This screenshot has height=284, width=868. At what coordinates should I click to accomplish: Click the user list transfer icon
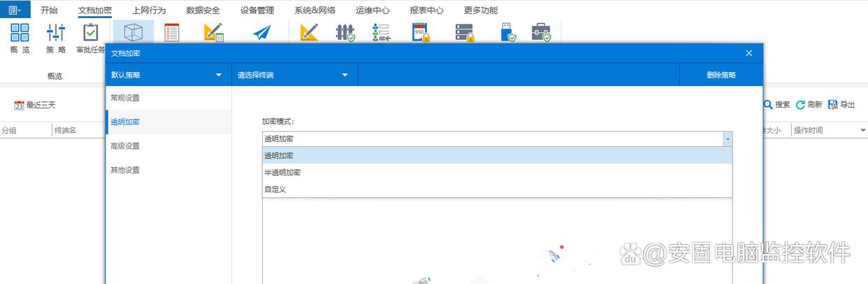pyautogui.click(x=381, y=33)
